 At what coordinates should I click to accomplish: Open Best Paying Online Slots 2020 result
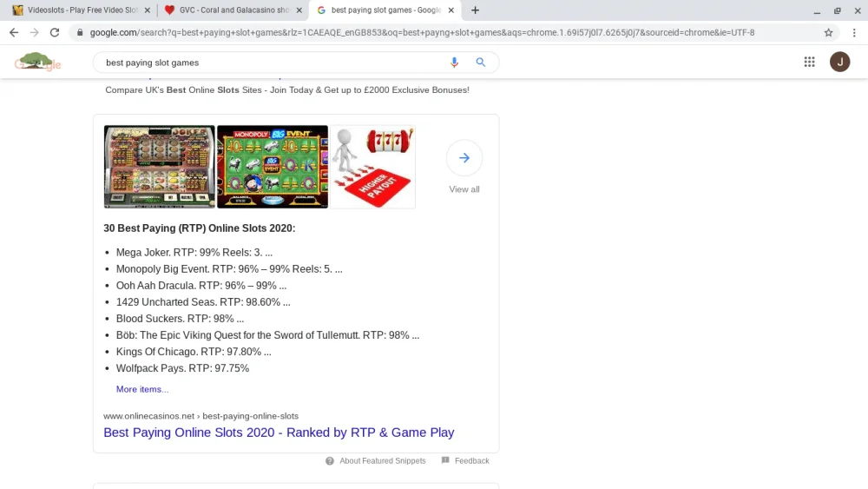tap(279, 433)
